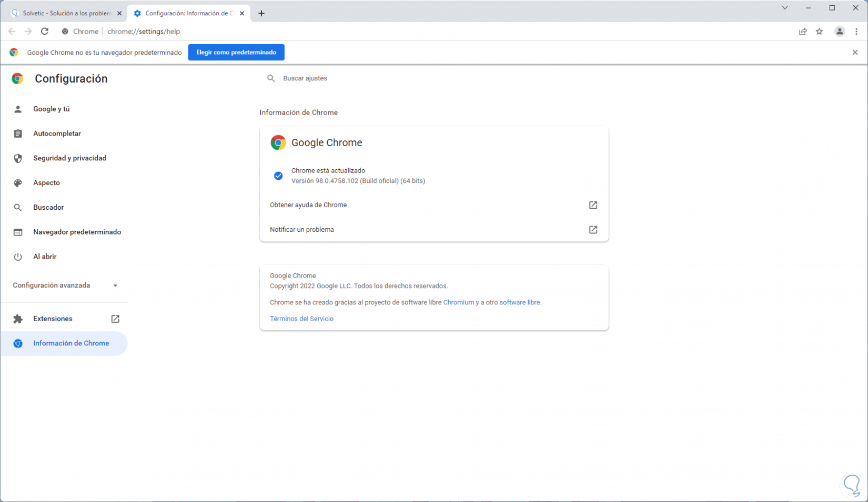Open the user profile icon
Viewport: 868px width, 502px height.
coord(840,32)
